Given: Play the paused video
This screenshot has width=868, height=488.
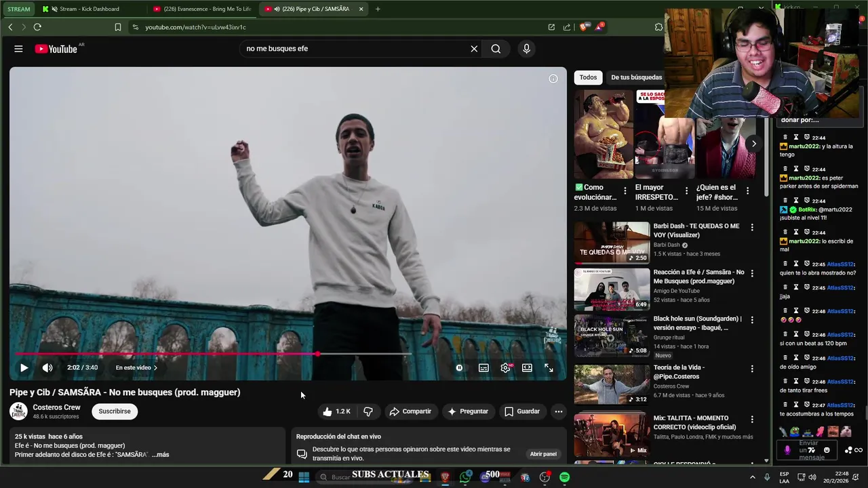Looking at the screenshot, I should pos(24,368).
